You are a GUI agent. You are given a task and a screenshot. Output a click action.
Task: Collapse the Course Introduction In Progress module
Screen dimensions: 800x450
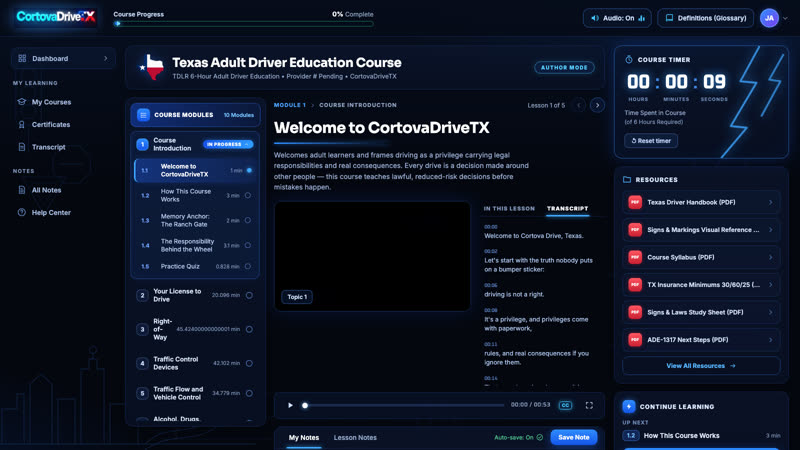(x=228, y=144)
